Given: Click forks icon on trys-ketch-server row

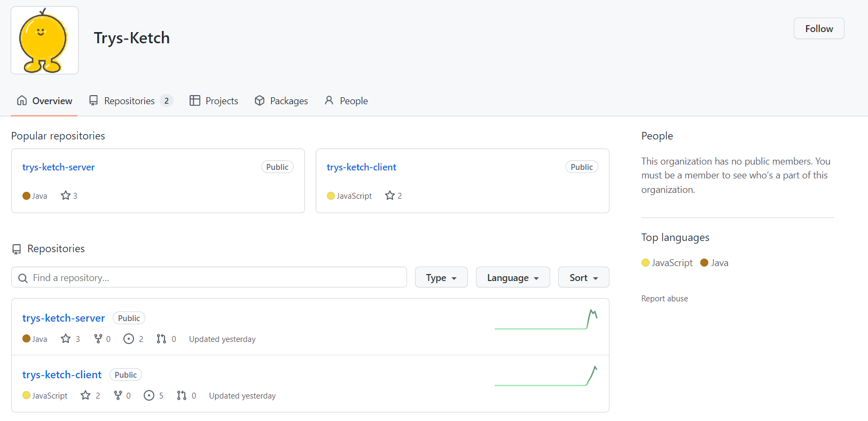Looking at the screenshot, I should (x=98, y=339).
